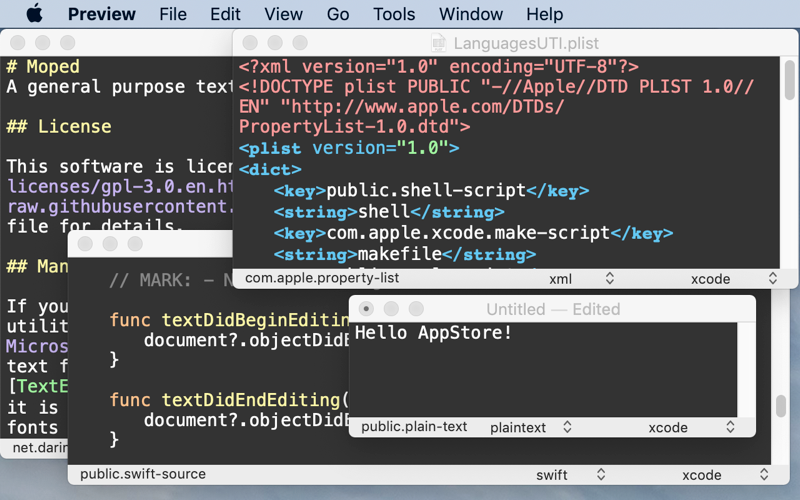
Task: Minimize the Untitled — Edited window
Action: pos(391,309)
